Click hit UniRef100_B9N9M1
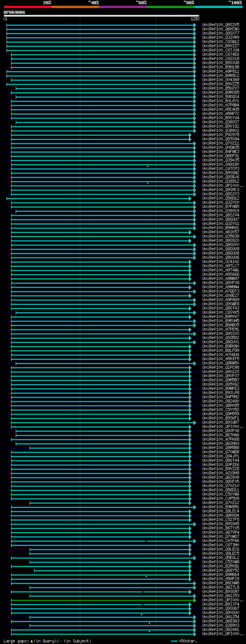 tap(221, 507)
